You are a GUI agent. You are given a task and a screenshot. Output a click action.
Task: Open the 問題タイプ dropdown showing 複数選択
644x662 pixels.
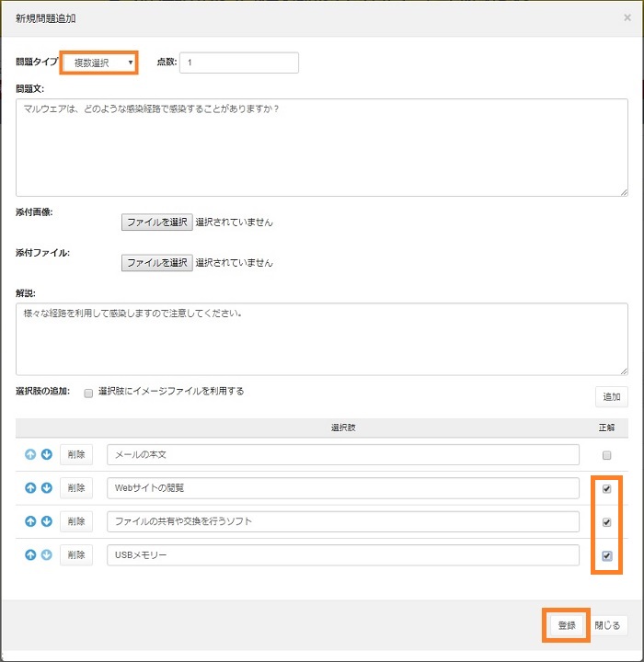(100, 63)
